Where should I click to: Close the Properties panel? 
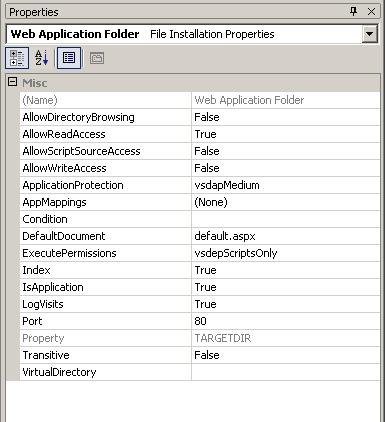coord(371,12)
